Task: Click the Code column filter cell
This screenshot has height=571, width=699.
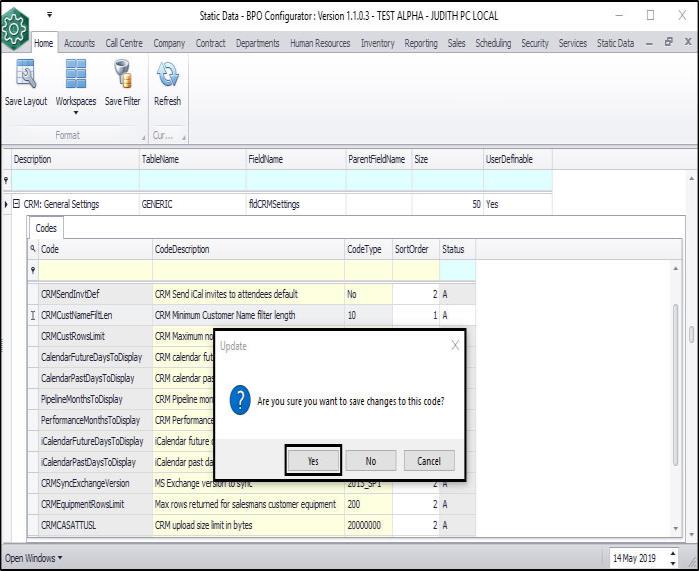Action: (x=95, y=270)
